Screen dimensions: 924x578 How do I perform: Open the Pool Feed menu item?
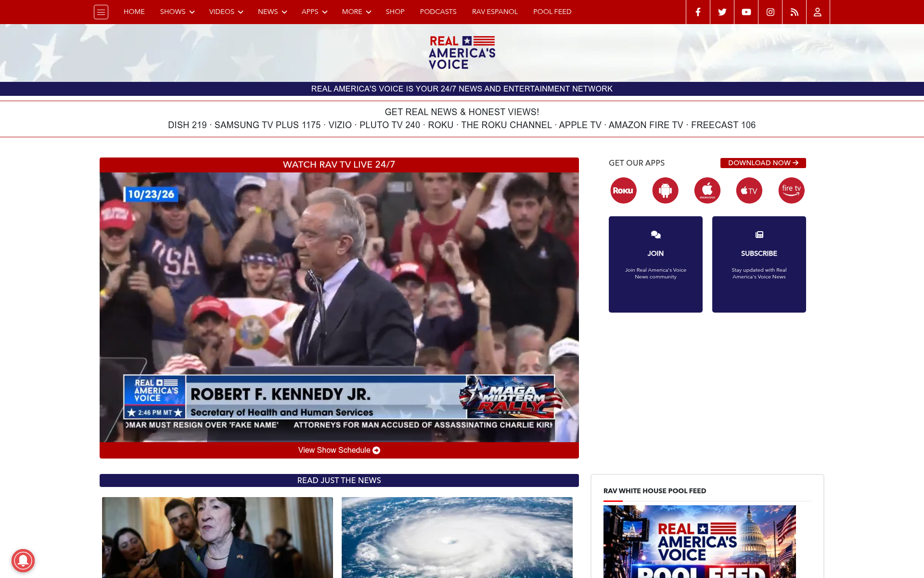pos(552,12)
